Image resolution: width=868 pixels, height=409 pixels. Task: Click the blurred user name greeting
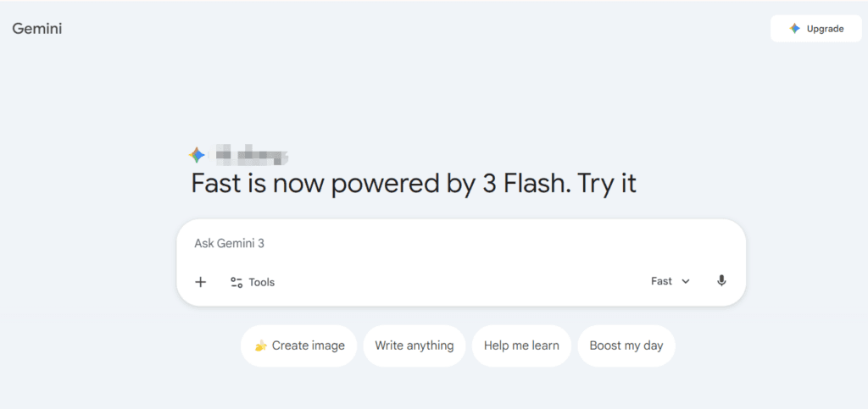[251, 155]
